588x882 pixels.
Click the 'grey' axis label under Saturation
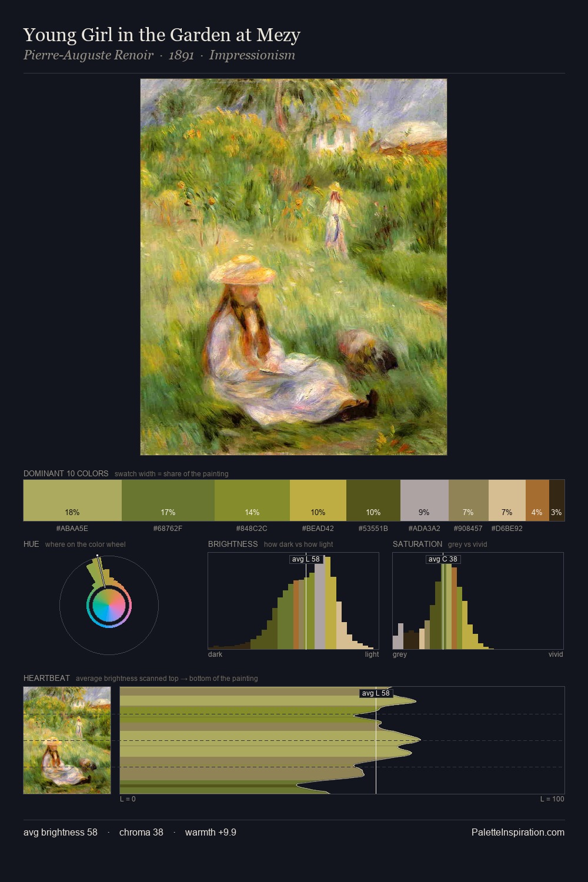[400, 654]
